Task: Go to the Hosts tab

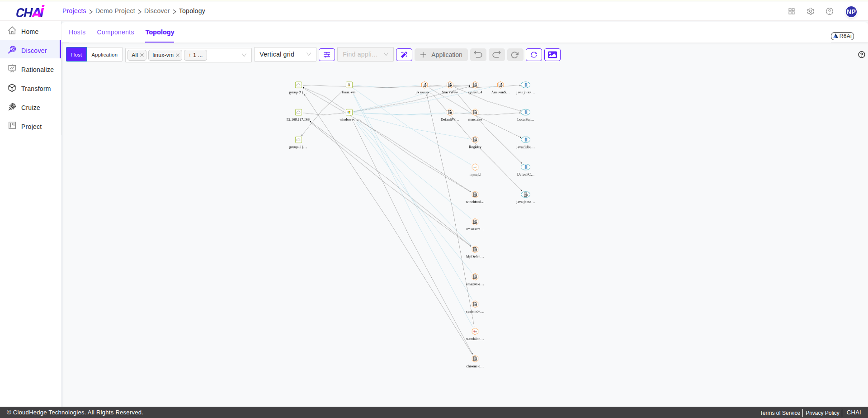Action: (x=77, y=32)
